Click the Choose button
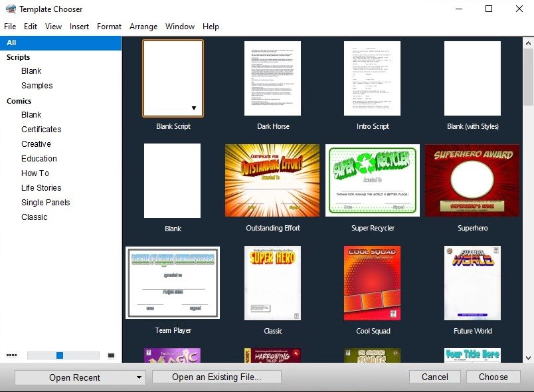The width and height of the screenshot is (534, 392). click(x=493, y=377)
